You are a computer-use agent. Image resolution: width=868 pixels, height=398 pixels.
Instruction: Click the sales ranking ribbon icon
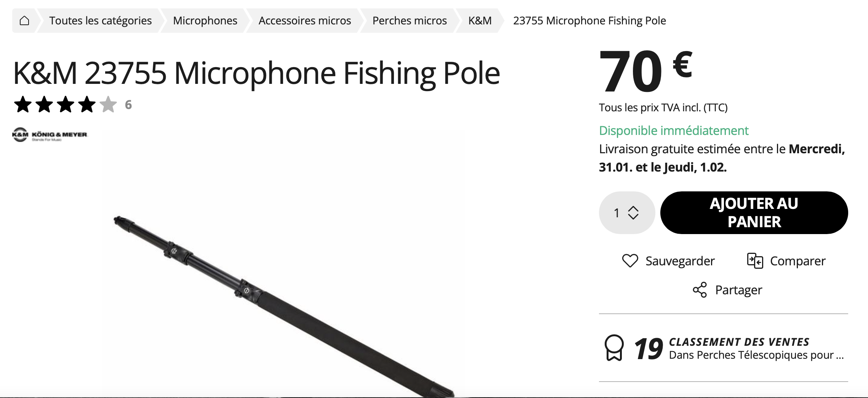614,348
